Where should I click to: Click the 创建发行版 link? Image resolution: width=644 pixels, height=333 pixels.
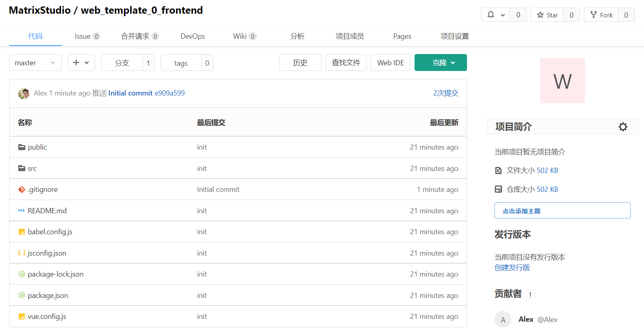512,268
